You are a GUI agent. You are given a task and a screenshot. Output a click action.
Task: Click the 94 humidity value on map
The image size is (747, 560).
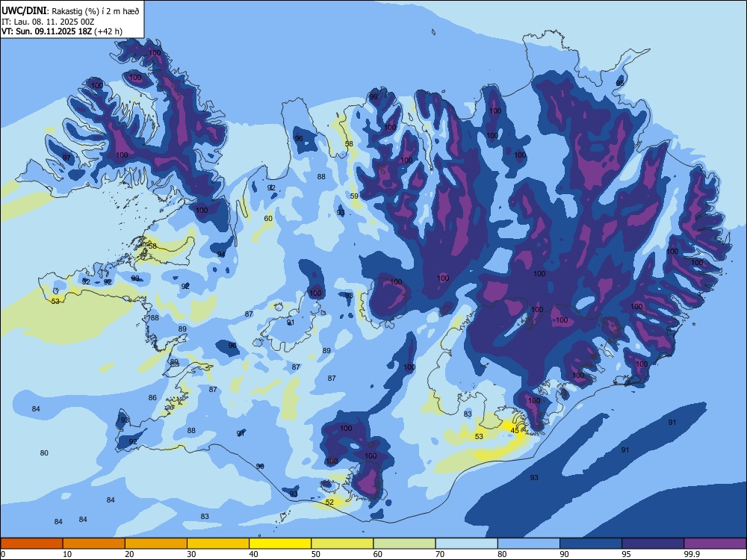221,254
